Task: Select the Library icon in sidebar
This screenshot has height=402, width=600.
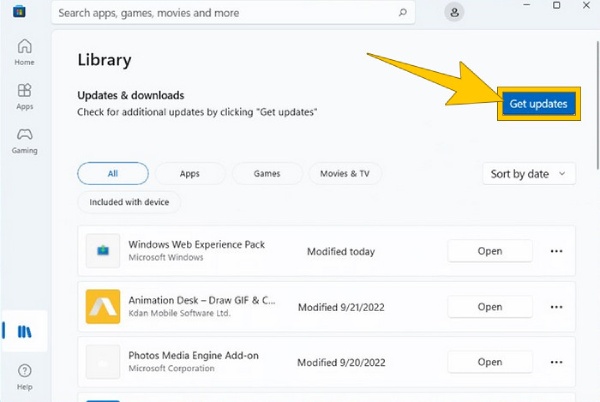Action: 24,331
